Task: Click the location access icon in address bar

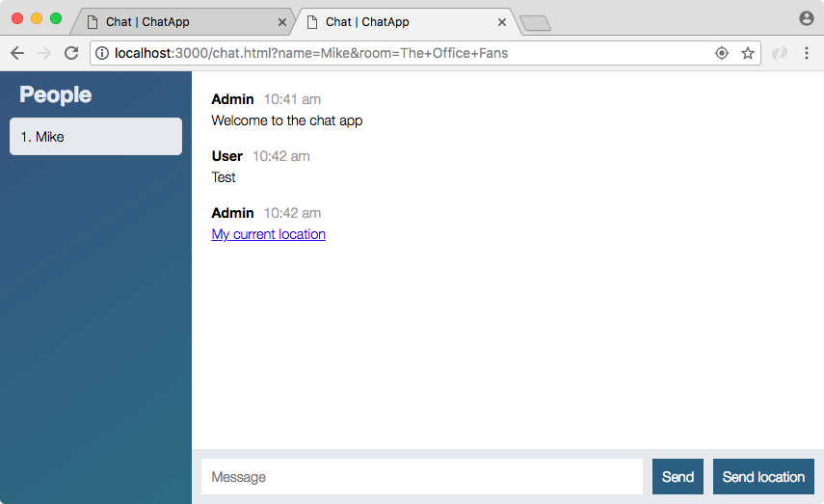Action: point(722,53)
